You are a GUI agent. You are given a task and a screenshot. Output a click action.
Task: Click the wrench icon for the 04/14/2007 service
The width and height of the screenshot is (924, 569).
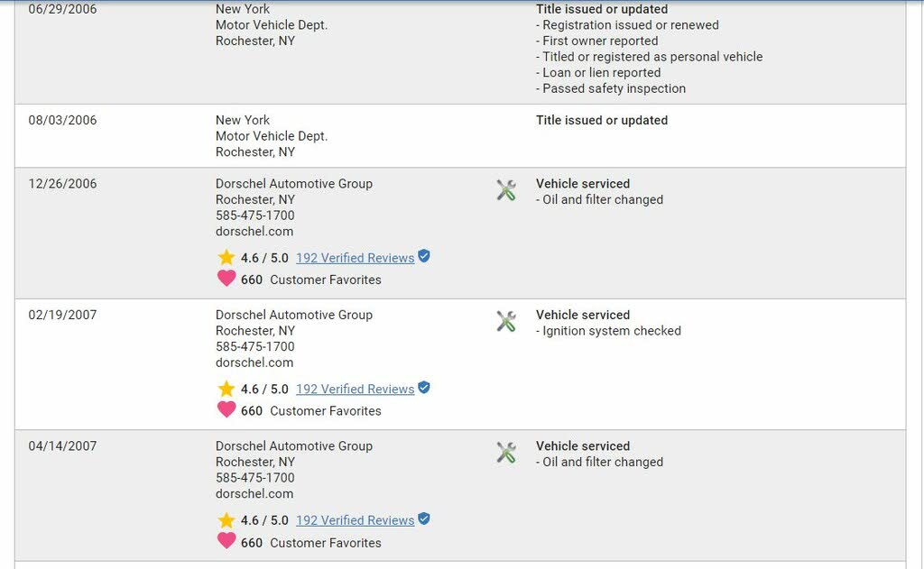(x=505, y=453)
